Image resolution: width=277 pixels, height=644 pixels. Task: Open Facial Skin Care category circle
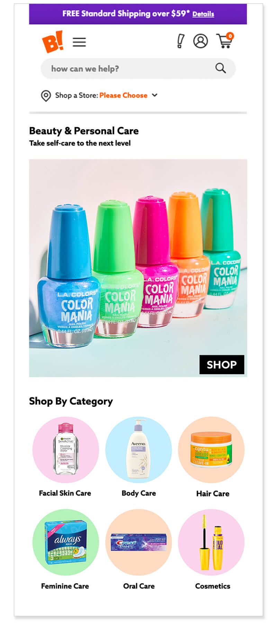[66, 450]
